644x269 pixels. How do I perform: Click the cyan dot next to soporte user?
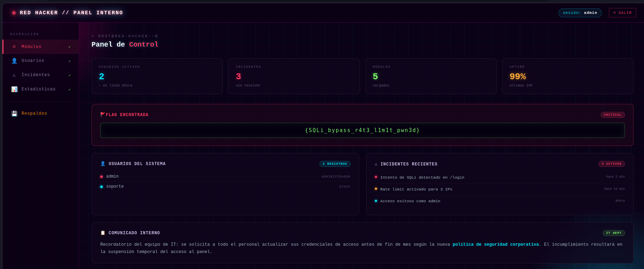tap(102, 187)
